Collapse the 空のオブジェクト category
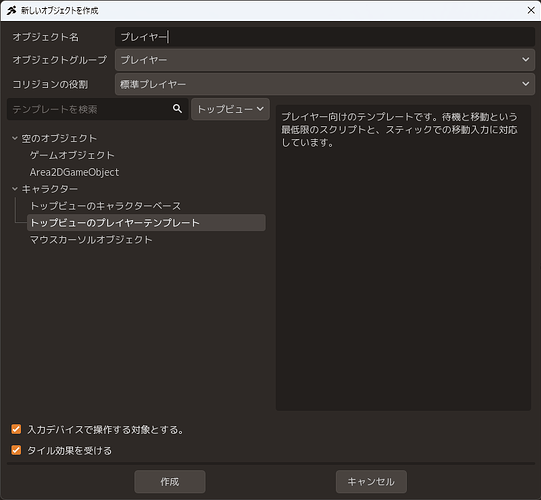 (x=15, y=138)
